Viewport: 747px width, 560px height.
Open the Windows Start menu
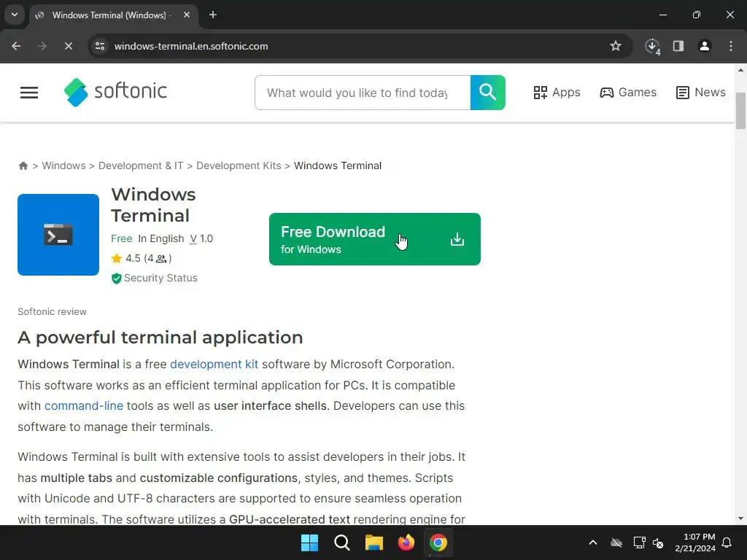(309, 542)
